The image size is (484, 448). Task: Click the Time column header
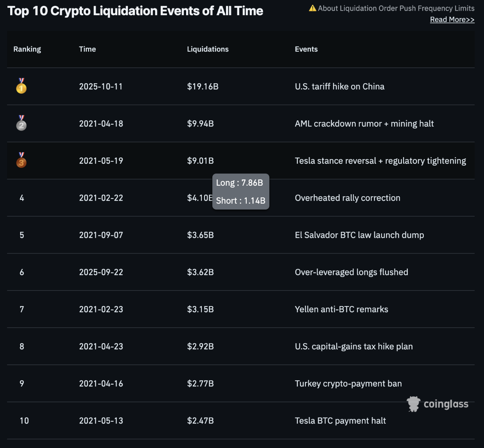87,49
